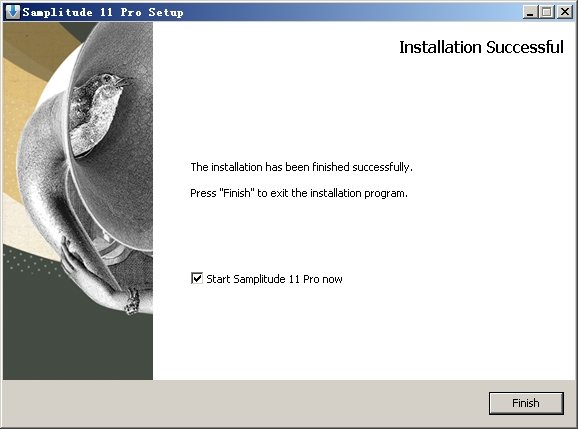The height and width of the screenshot is (429, 578).
Task: Click the 'Start Samplitude 11 Pro now' label
Action: [274, 279]
